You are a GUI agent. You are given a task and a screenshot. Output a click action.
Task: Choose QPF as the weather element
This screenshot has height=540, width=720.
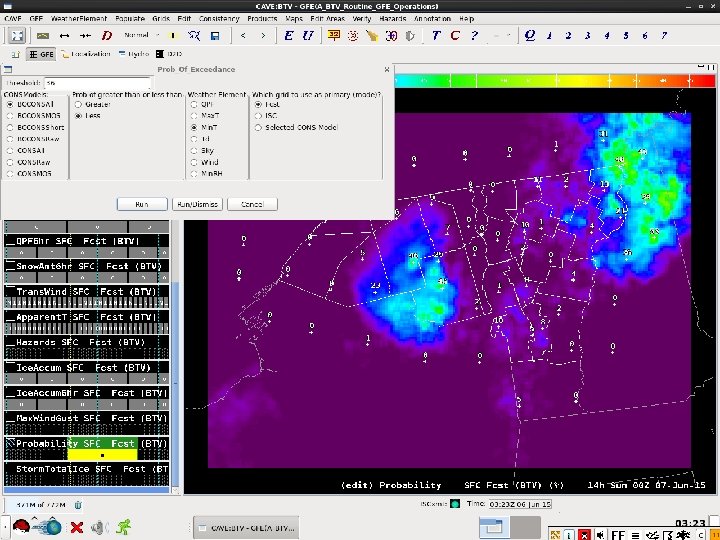click(x=194, y=103)
